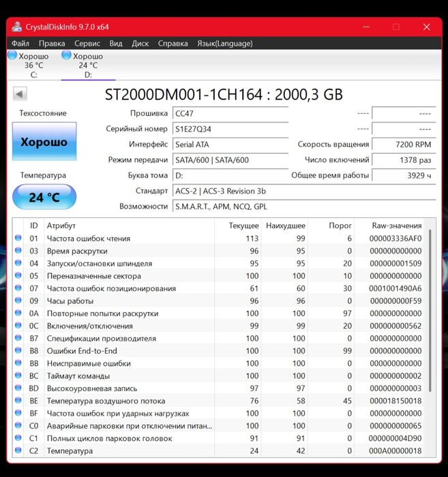Image resolution: width=448 pixels, height=477 pixels.
Task: Click the rotation speed value 7200 RPM
Action: (404, 144)
